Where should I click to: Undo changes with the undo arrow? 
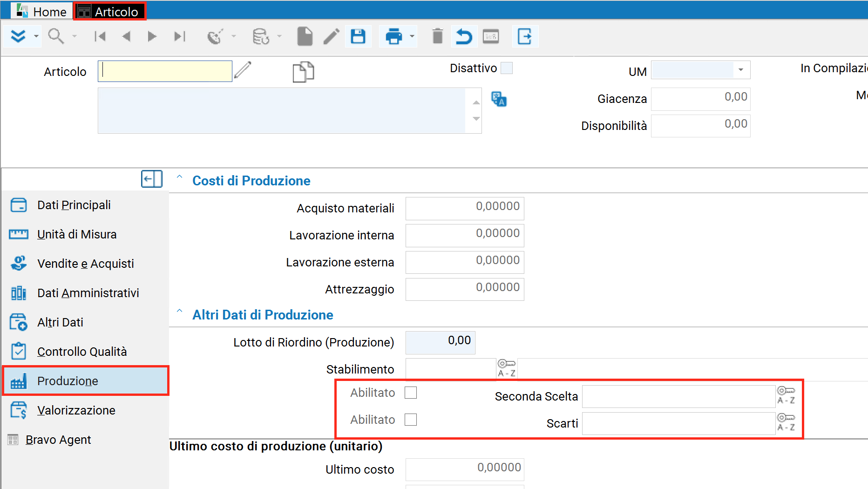464,36
